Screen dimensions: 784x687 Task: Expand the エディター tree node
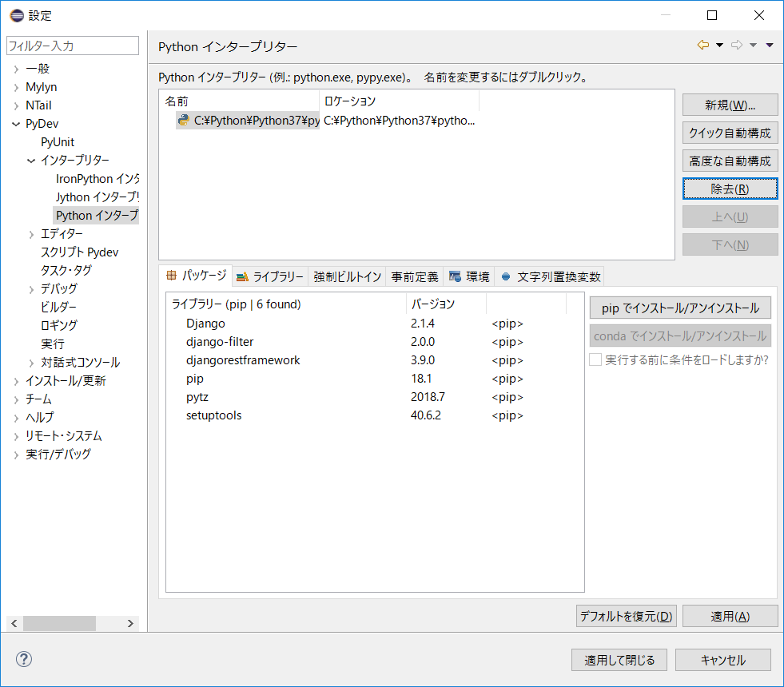[x=31, y=234]
